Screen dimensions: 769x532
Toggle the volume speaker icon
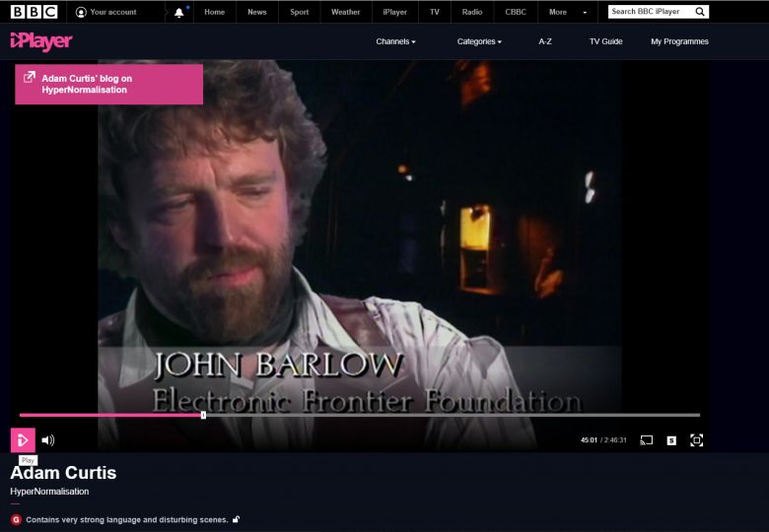pos(48,440)
